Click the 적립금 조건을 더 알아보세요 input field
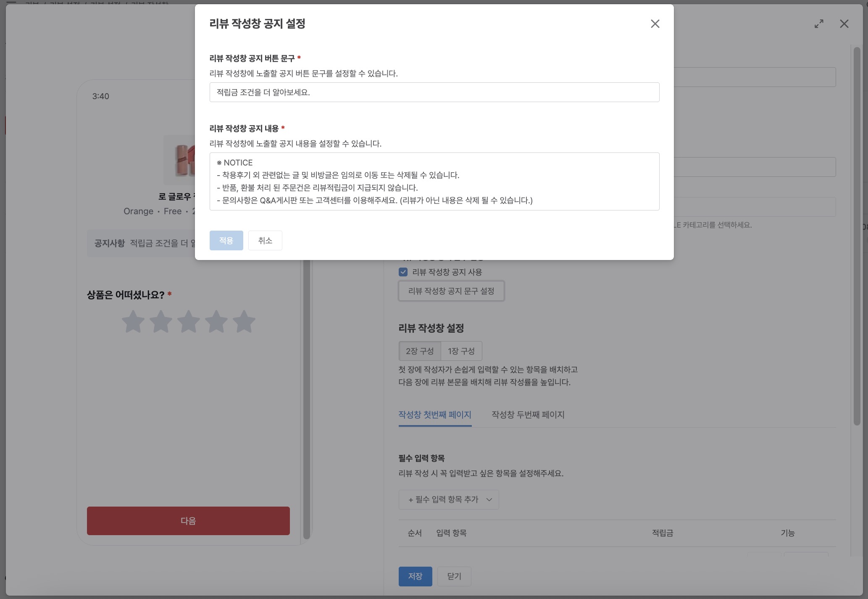This screenshot has height=599, width=868. click(x=434, y=92)
